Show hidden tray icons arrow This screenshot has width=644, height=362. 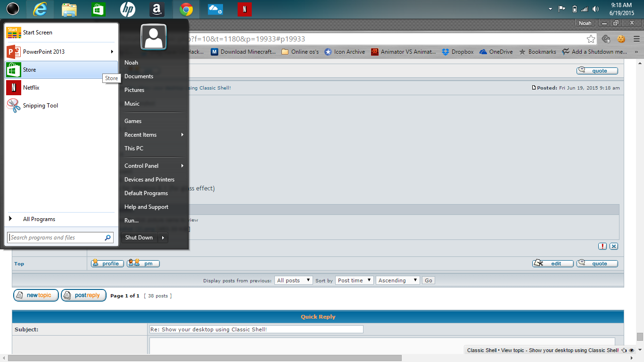[550, 9]
